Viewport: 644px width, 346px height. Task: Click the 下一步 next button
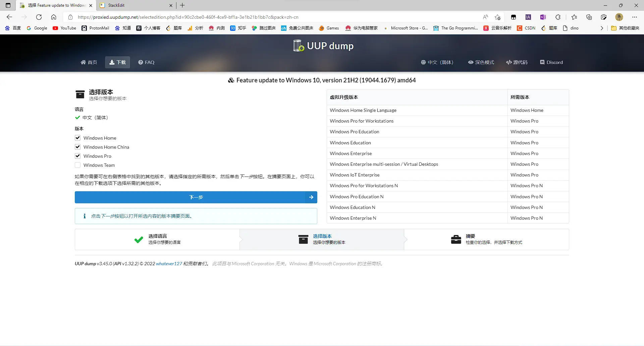point(196,197)
